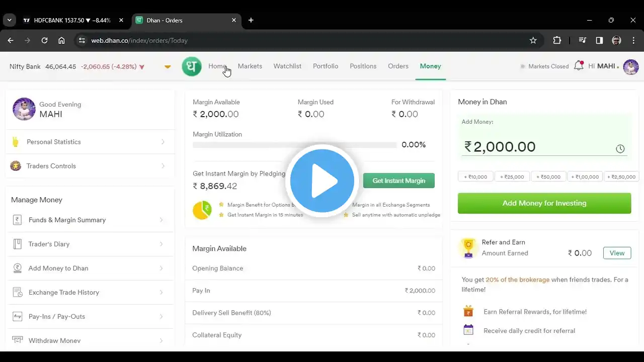The height and width of the screenshot is (362, 644).
Task: Click the Margin Utilization progress bar
Action: 294,145
